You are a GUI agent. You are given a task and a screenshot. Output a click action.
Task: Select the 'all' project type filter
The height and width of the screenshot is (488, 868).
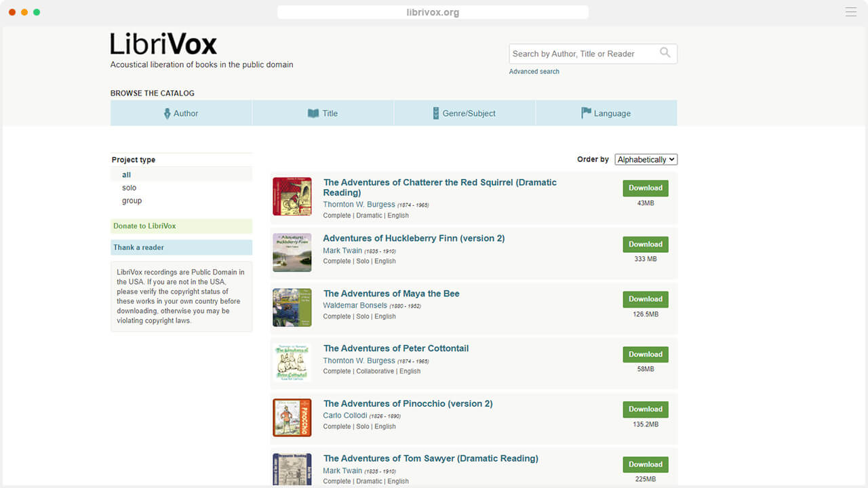point(126,175)
